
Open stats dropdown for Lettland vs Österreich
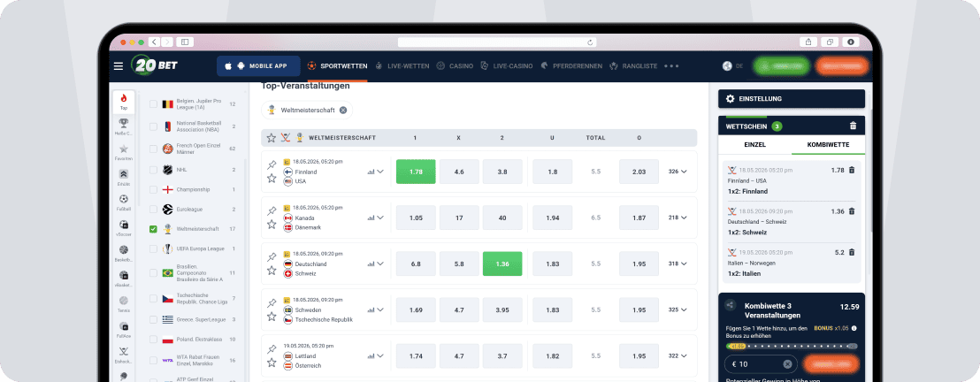click(376, 355)
